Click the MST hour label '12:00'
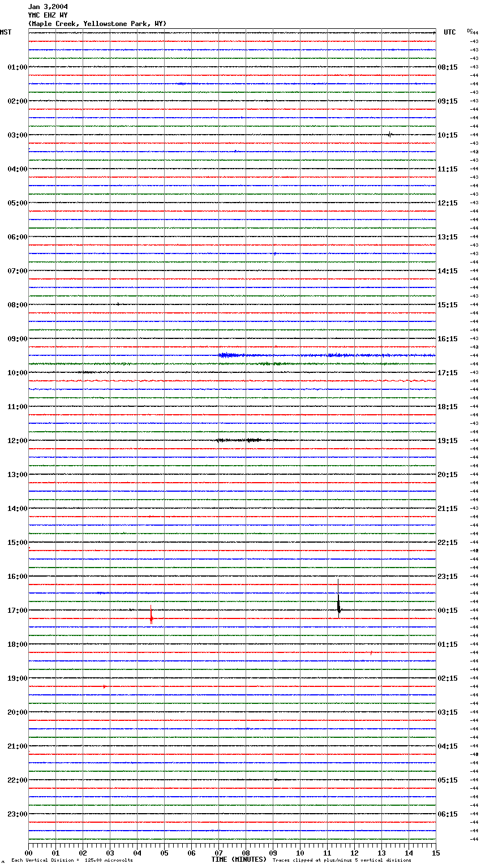 click(x=18, y=441)
